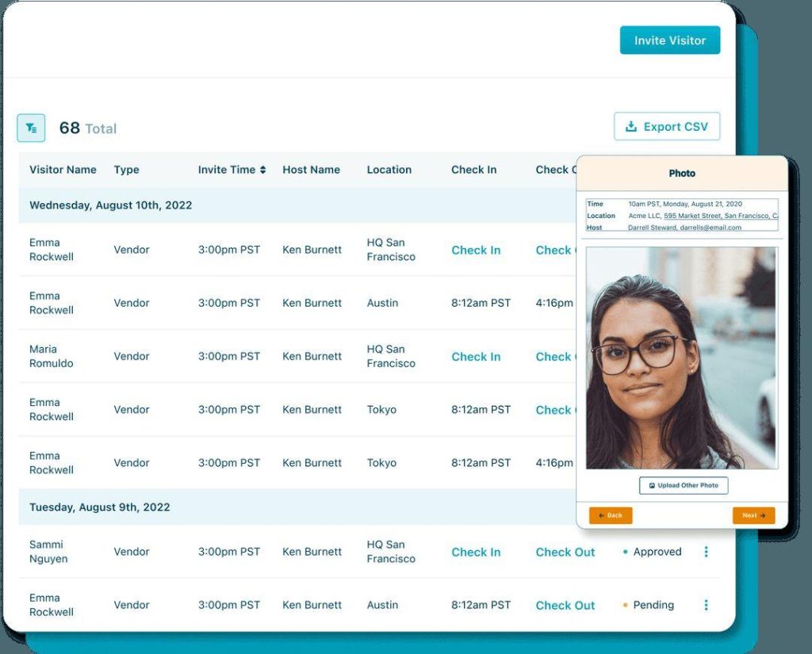This screenshot has height=654, width=812.
Task: Click the forward arrow on the Next button
Action: pyautogui.click(x=764, y=515)
